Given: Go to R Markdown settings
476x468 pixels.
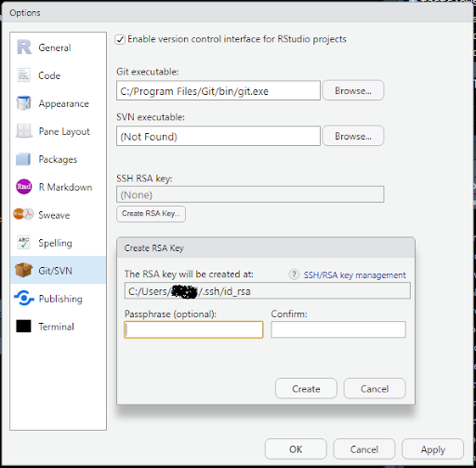Looking at the screenshot, I should point(65,187).
